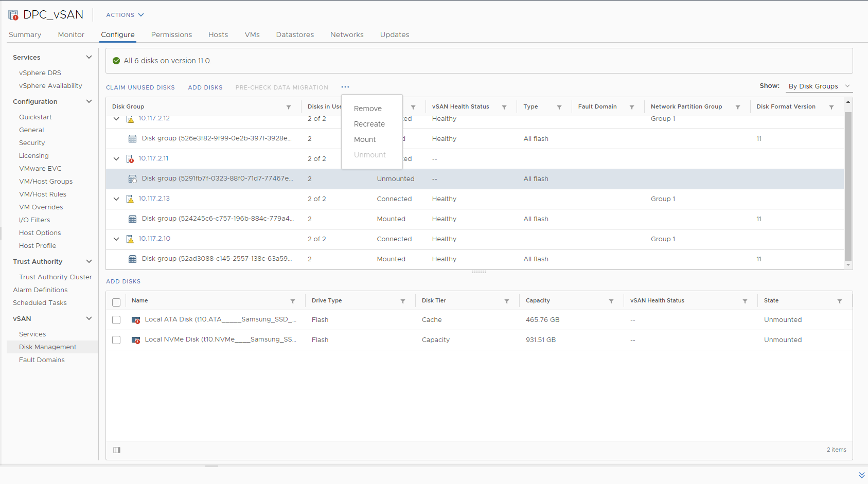Open host link 10.117.2.13
The height and width of the screenshot is (484, 868).
(x=154, y=199)
